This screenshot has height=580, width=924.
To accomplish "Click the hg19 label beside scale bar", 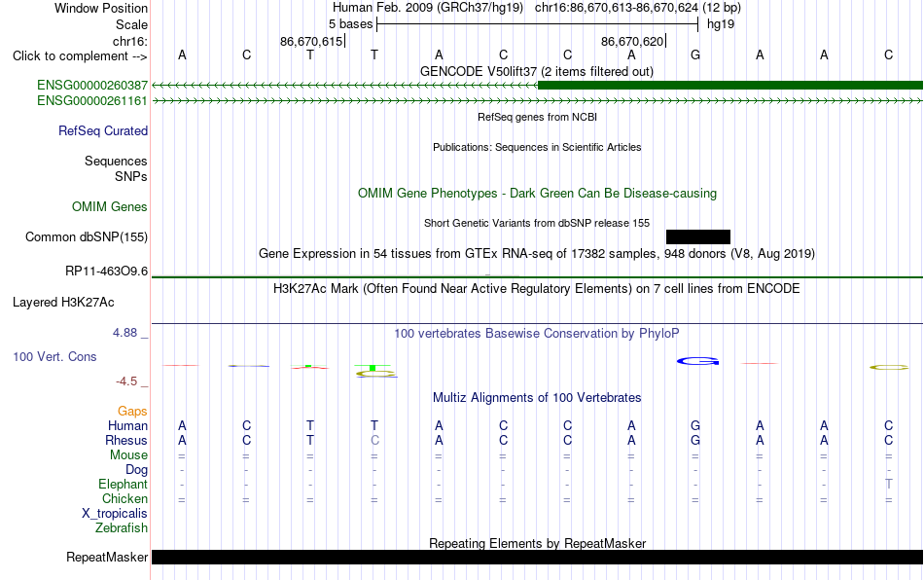I will pyautogui.click(x=721, y=24).
